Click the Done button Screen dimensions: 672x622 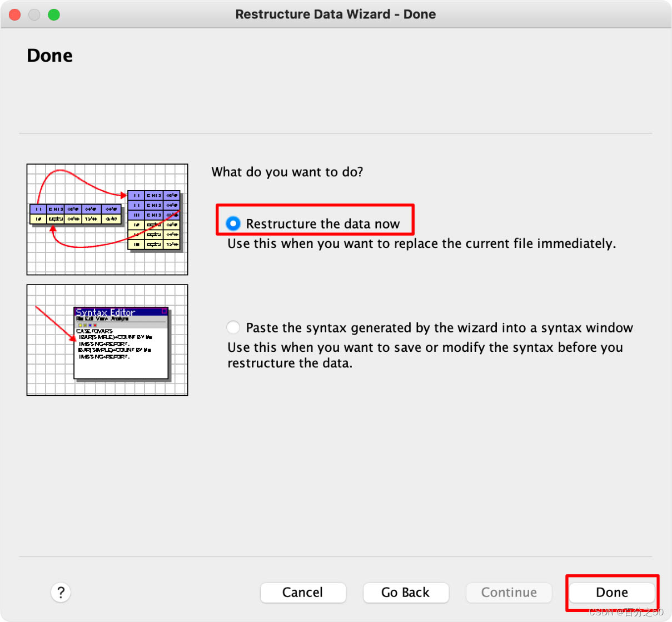tap(612, 593)
